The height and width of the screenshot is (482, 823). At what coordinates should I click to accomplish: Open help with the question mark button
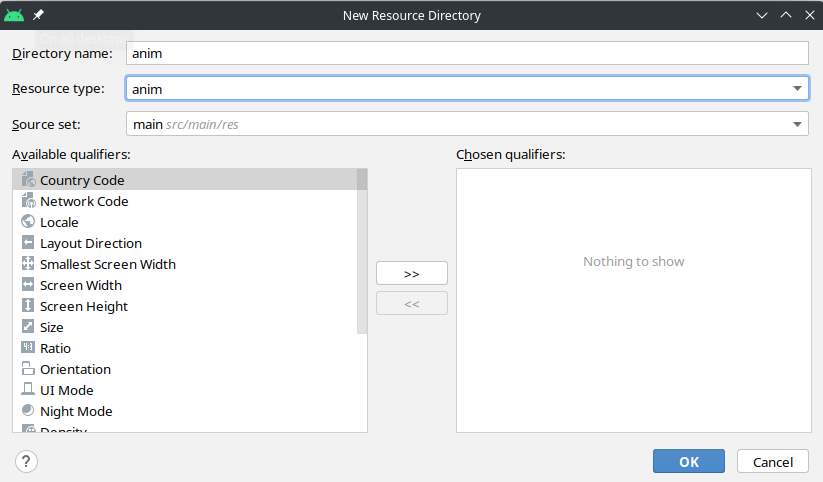tap(26, 462)
